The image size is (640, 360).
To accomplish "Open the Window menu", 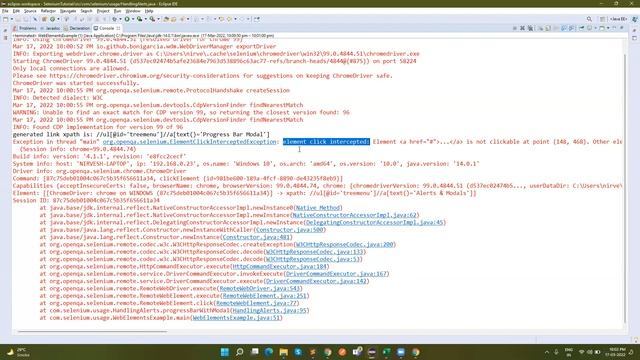I will pos(133,11).
